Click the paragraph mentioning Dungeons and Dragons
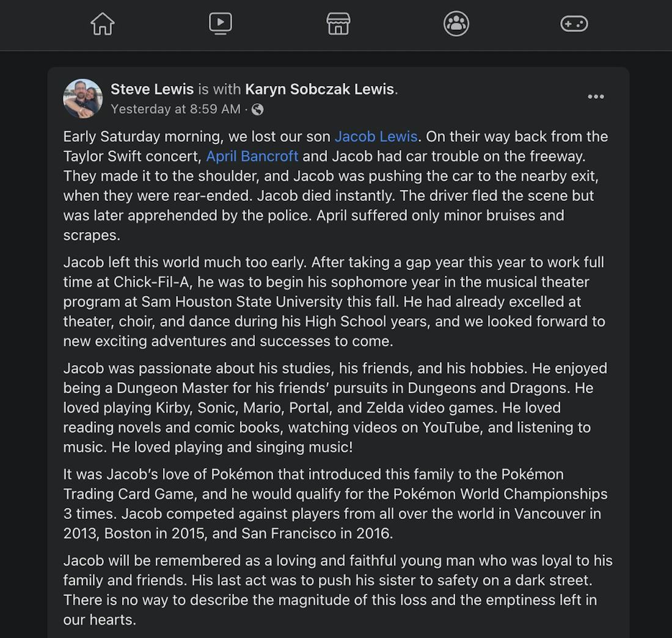 coord(330,407)
